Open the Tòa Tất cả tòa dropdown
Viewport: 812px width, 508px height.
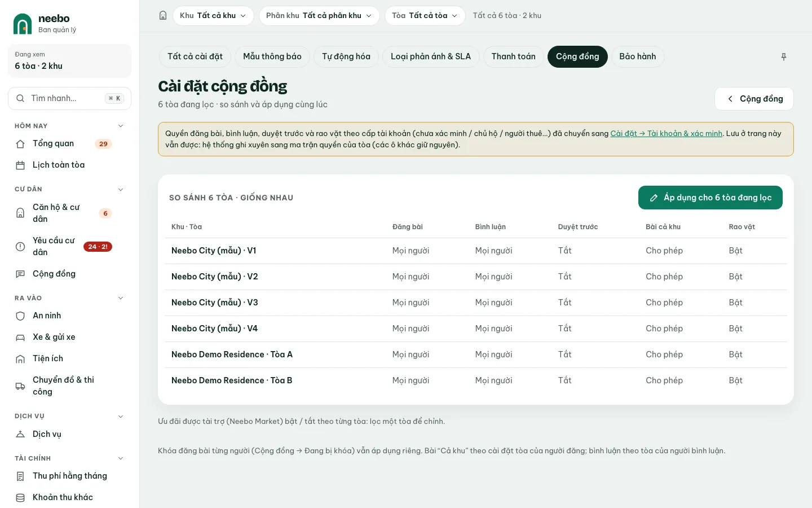(x=425, y=16)
